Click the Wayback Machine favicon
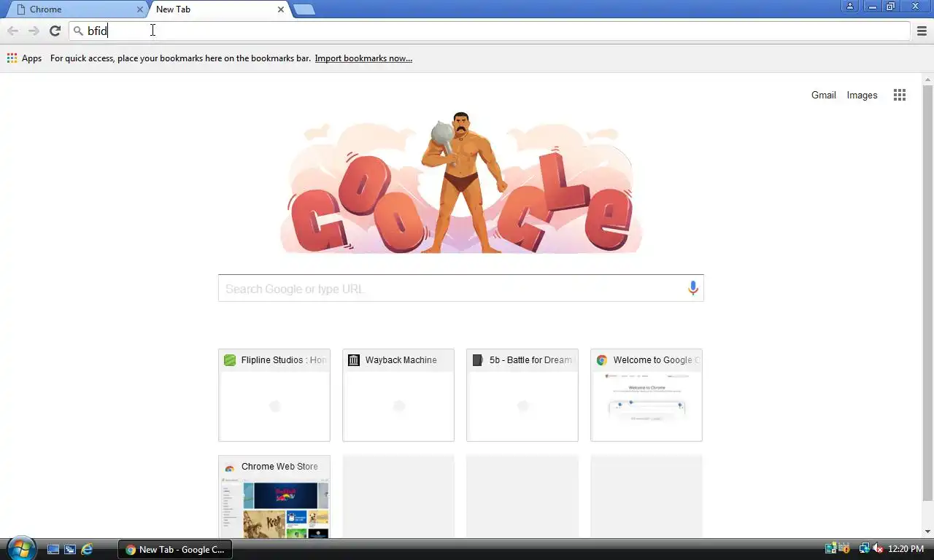This screenshot has height=560, width=934. [354, 360]
